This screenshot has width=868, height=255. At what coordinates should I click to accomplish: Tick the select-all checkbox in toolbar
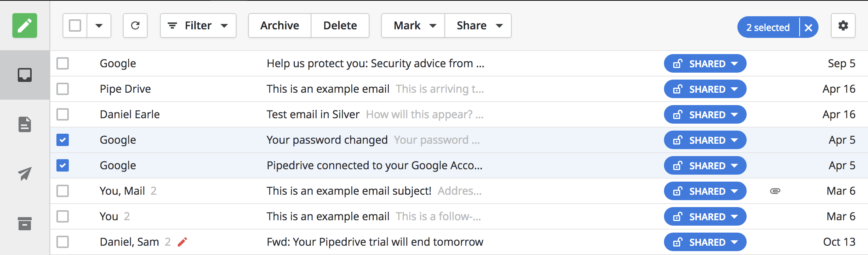click(75, 25)
